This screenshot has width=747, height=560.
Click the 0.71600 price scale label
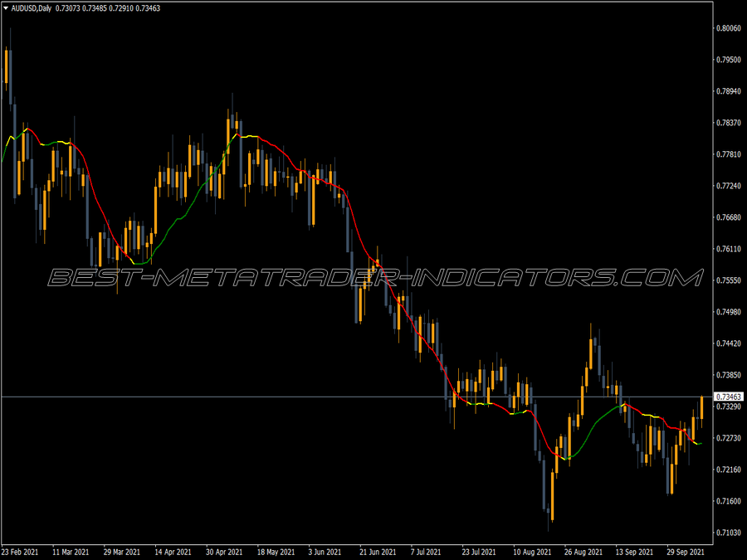click(729, 501)
